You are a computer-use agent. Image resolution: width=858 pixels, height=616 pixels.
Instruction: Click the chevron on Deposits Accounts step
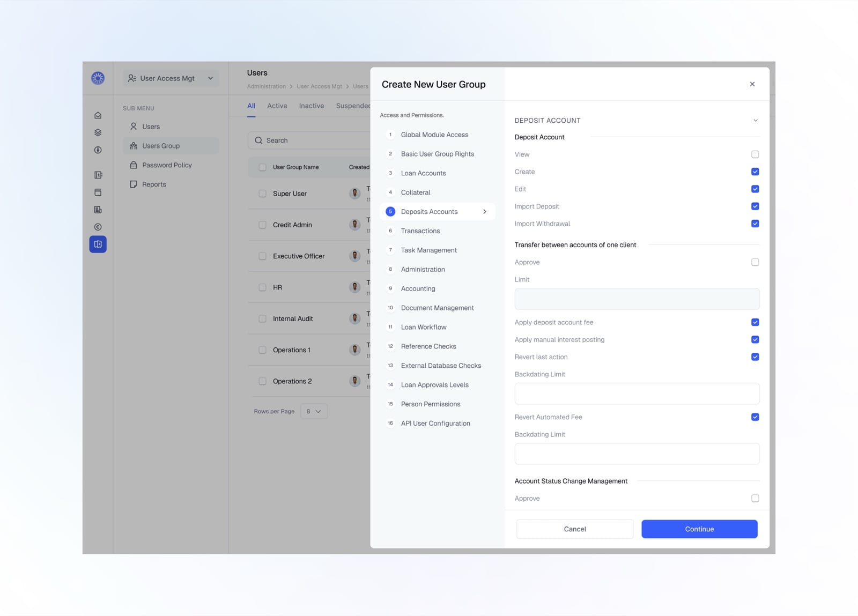tap(485, 212)
